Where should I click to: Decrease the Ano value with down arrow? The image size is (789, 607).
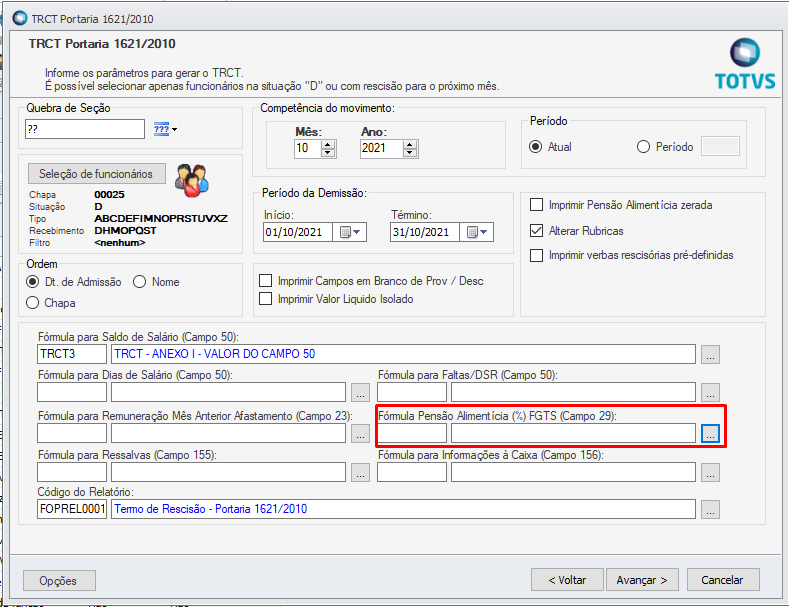[x=410, y=153]
